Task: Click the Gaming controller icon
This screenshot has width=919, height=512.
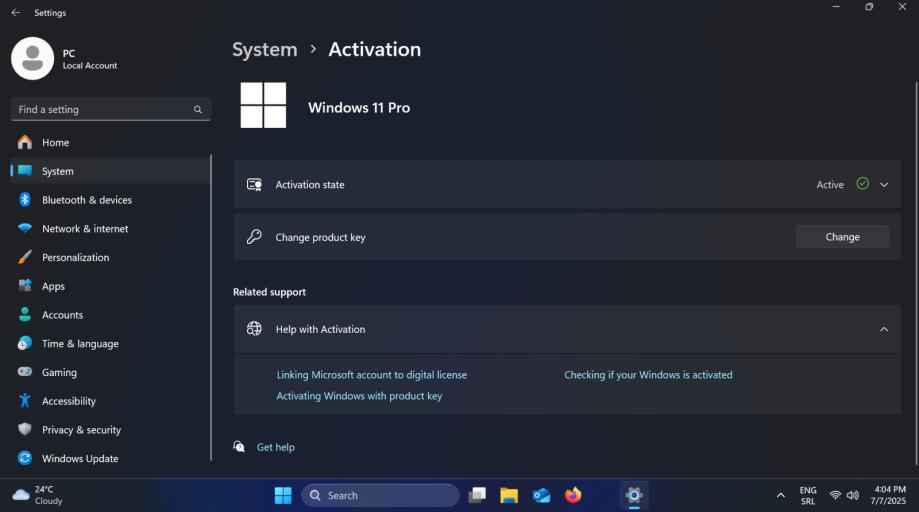Action: click(25, 371)
